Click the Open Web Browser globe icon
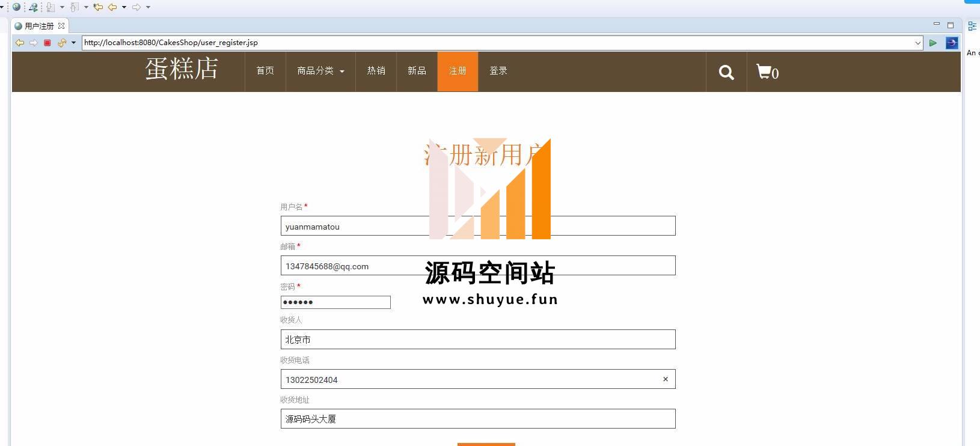 tap(16, 7)
